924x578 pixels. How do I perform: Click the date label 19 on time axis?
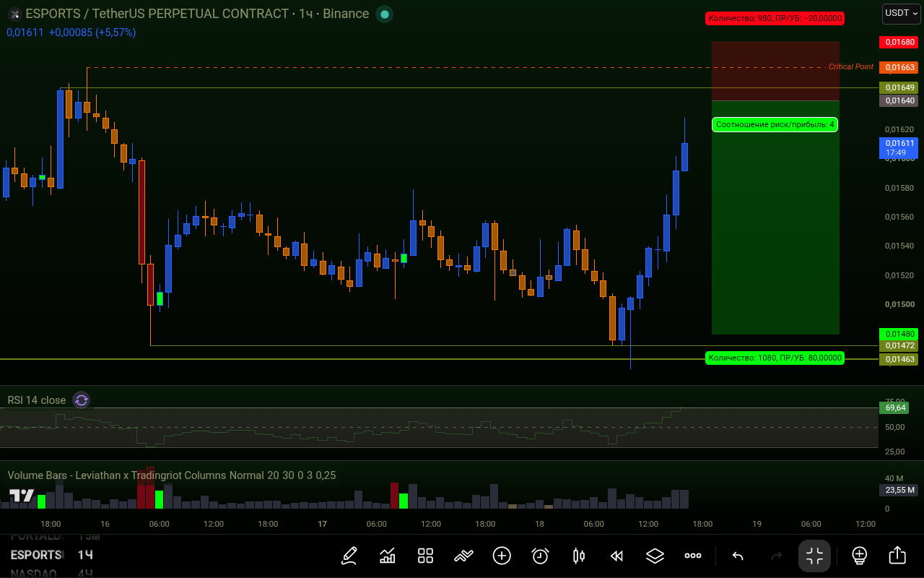[x=757, y=524]
